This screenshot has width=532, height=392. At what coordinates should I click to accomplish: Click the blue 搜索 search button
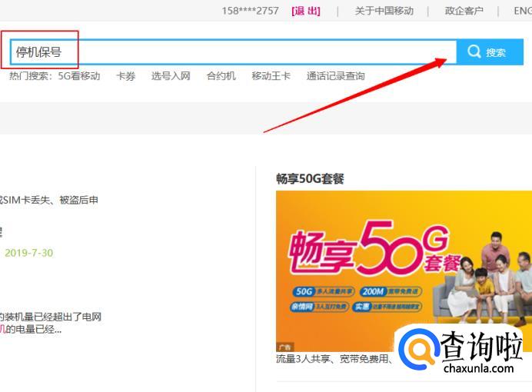click(x=490, y=52)
